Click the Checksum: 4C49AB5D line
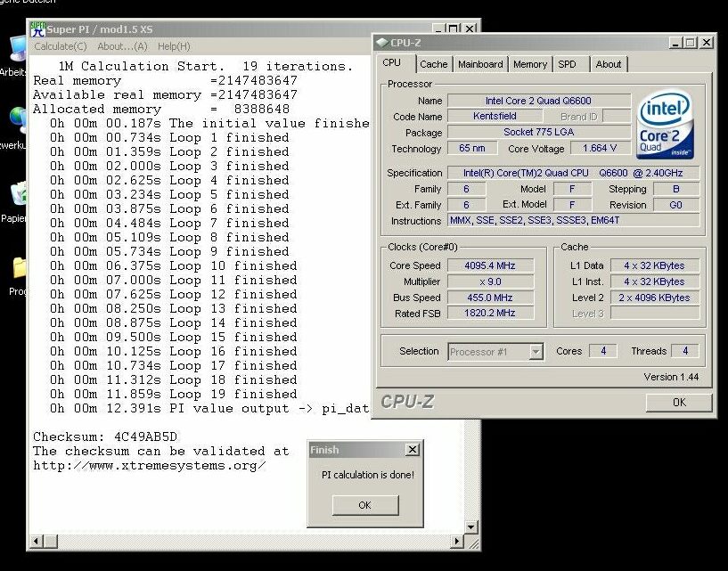The height and width of the screenshot is (571, 728). pyautogui.click(x=105, y=436)
